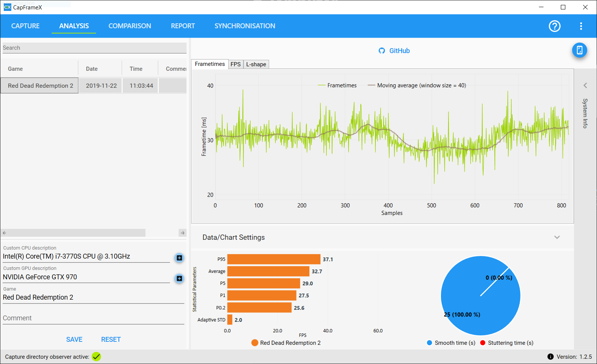Edit the Game name field
This screenshot has width=597, height=364.
tap(93, 297)
